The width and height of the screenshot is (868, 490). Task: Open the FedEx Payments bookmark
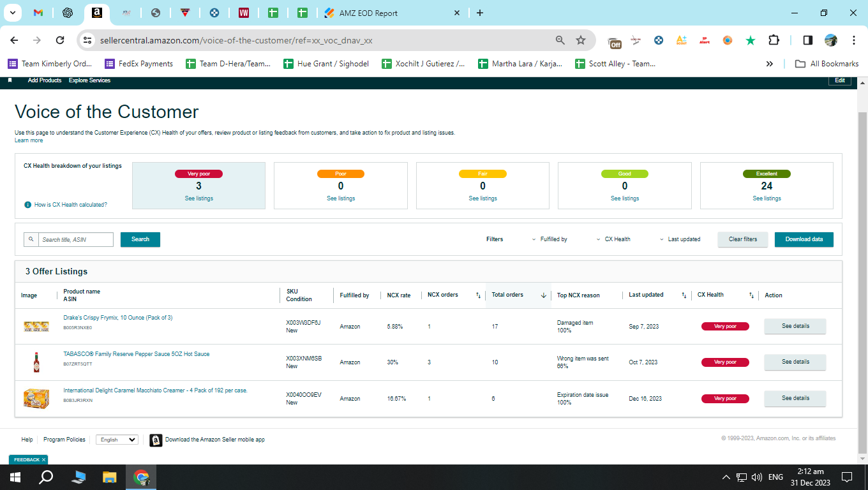[x=139, y=64]
